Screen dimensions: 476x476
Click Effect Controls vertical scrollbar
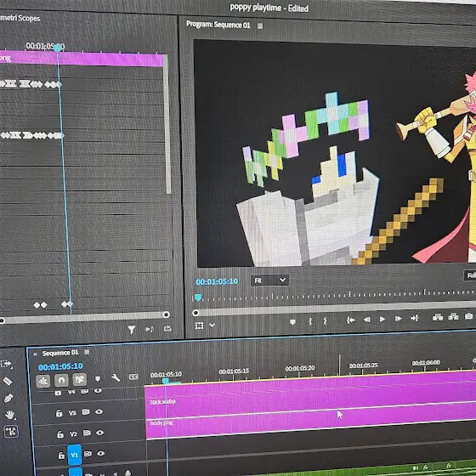click(x=167, y=124)
